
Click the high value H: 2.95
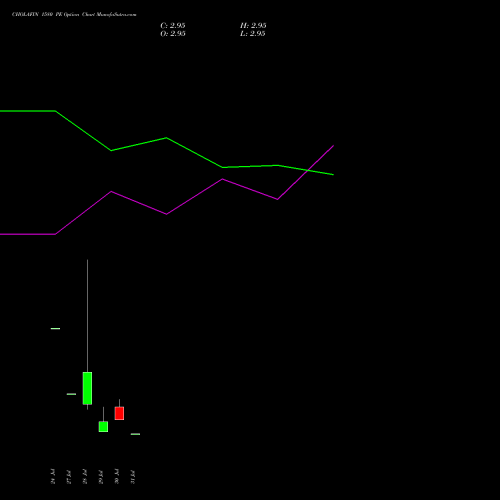(253, 25)
